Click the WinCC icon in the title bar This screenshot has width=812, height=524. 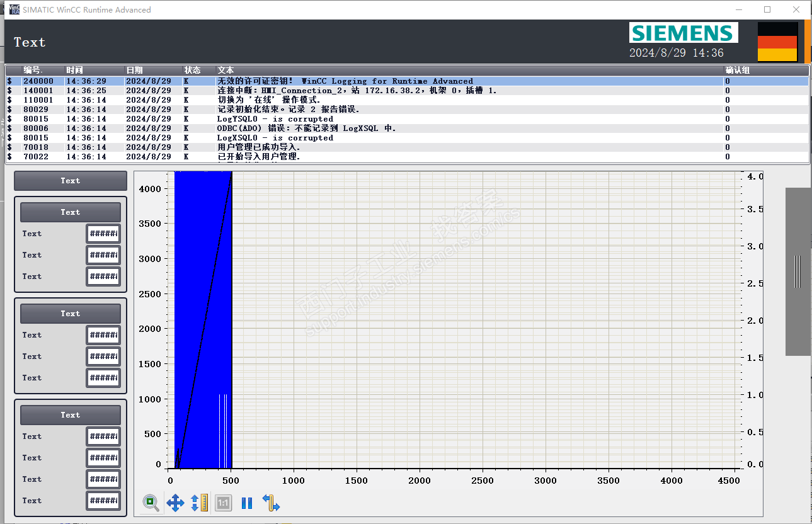tap(14, 9)
